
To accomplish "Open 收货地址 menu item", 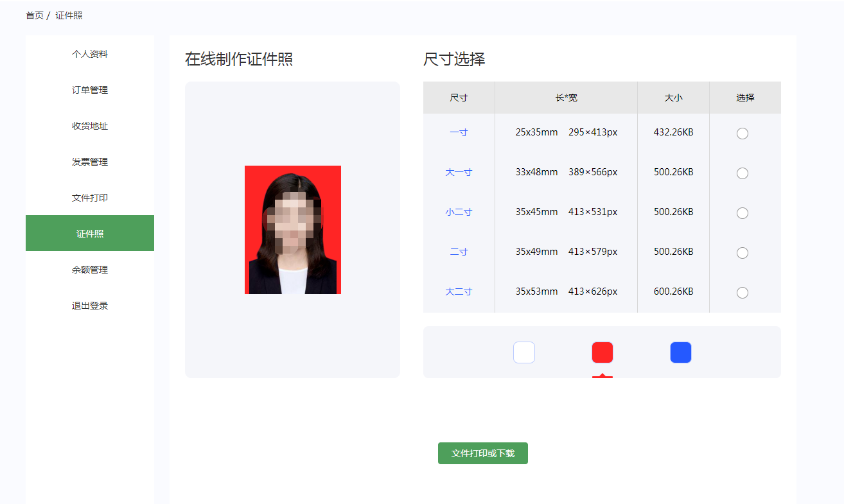I will click(90, 126).
